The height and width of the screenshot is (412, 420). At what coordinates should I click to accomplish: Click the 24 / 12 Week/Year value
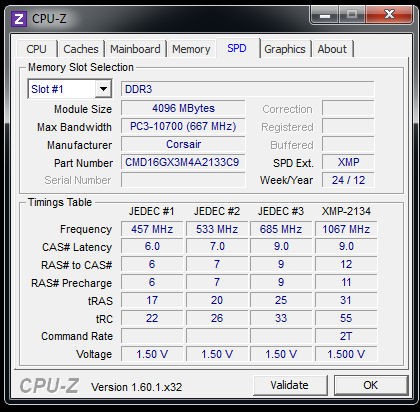pyautogui.click(x=348, y=180)
